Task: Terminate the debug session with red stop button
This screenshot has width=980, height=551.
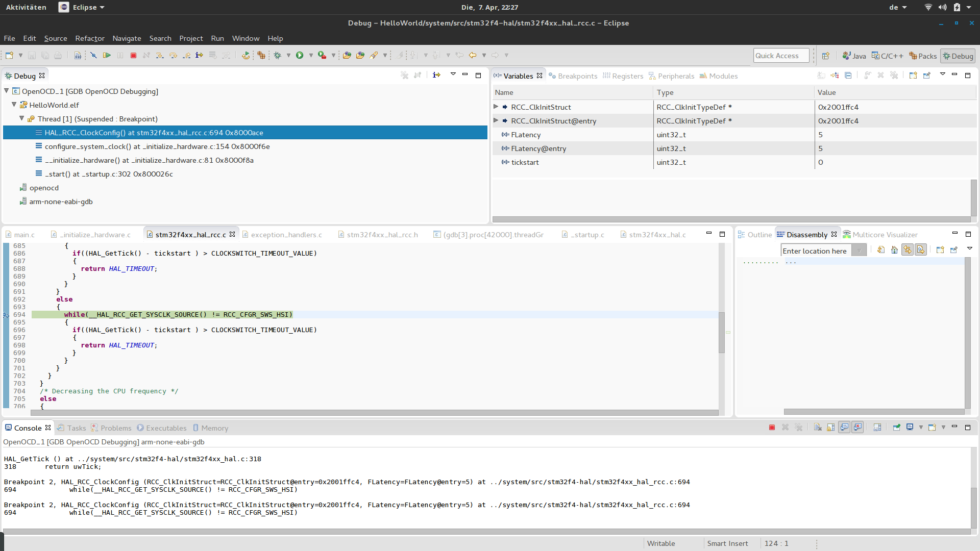Action: [133, 55]
